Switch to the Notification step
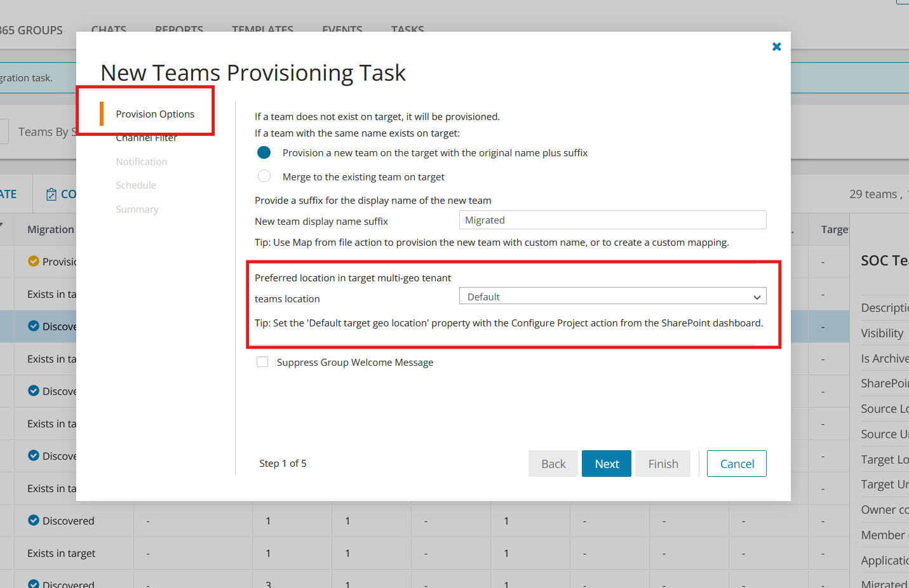This screenshot has width=909, height=588. click(142, 161)
